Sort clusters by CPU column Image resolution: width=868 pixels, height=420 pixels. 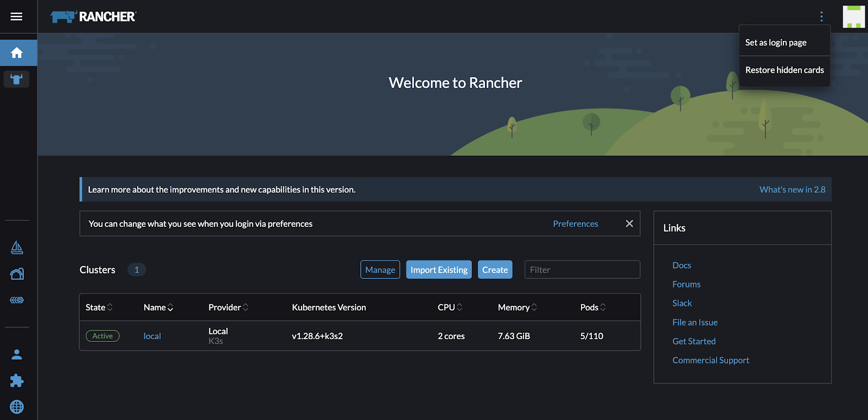[x=450, y=307]
